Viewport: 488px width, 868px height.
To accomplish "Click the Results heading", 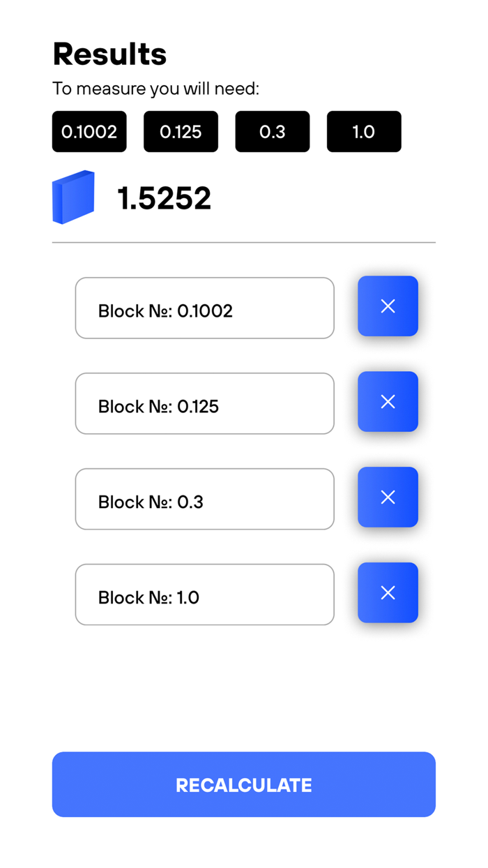I will point(109,53).
